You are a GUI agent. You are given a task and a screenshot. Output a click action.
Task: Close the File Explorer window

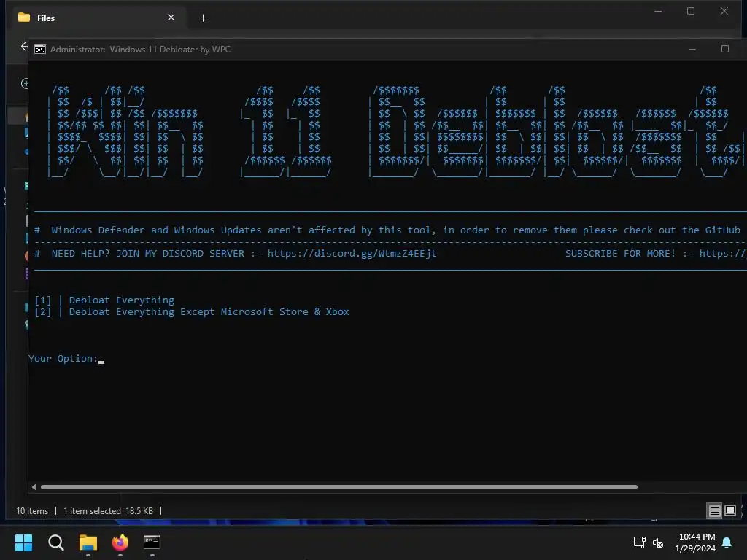point(724,11)
